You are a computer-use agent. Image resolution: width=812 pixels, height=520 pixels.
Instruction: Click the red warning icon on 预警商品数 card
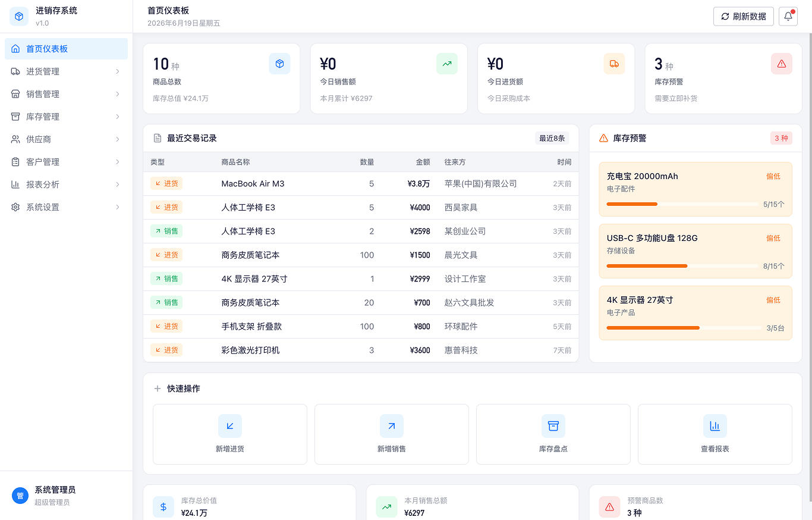click(x=609, y=507)
